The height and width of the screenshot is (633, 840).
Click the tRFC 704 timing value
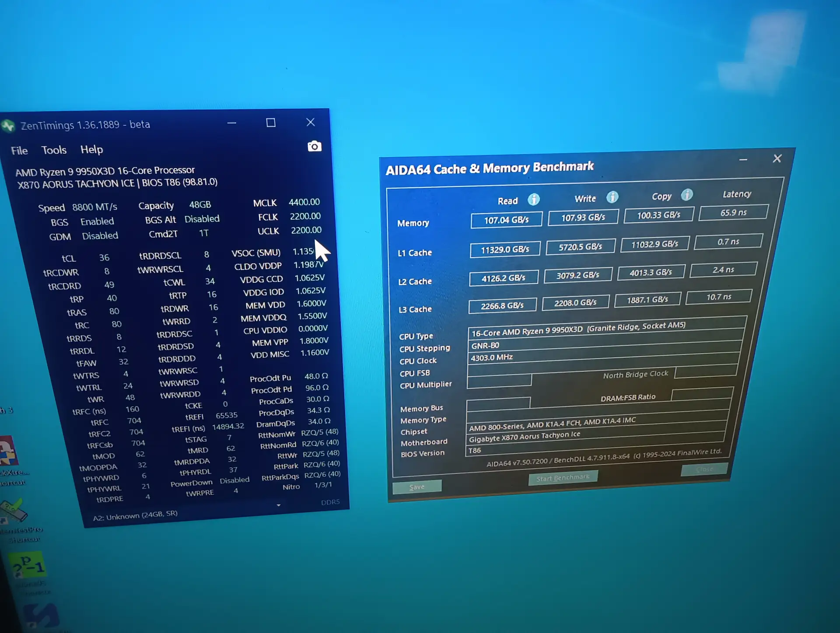(x=134, y=420)
